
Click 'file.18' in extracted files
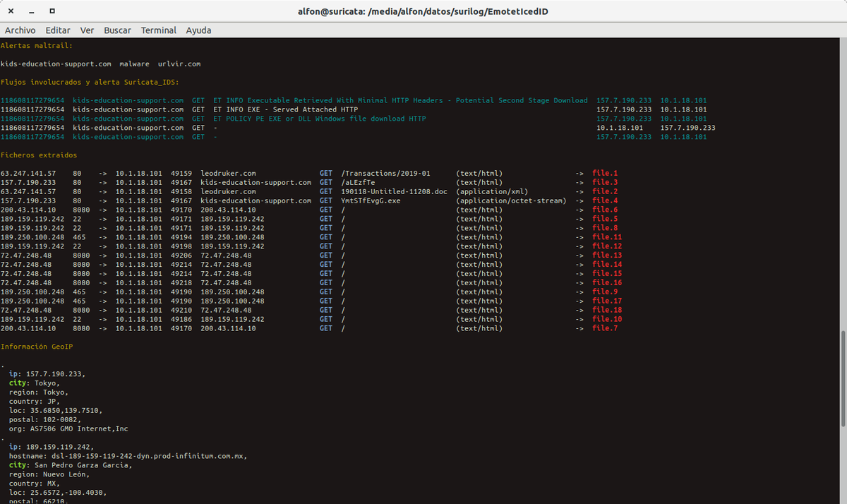pos(607,311)
